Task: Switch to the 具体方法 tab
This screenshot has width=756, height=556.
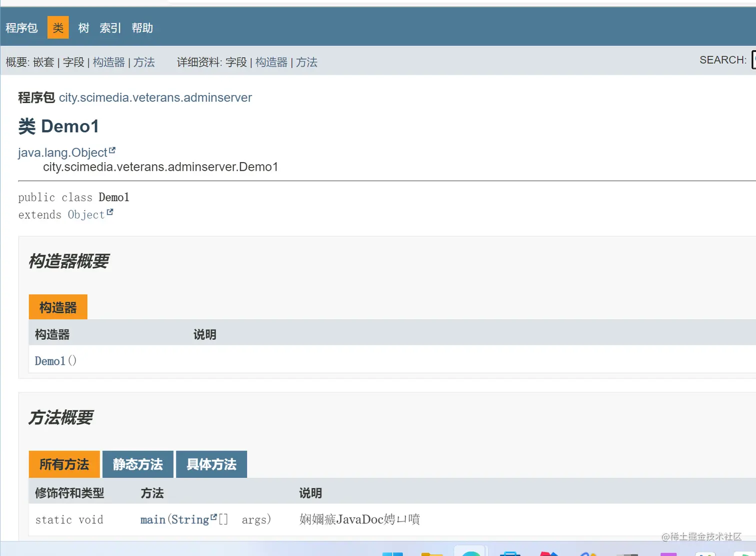Action: click(x=211, y=464)
